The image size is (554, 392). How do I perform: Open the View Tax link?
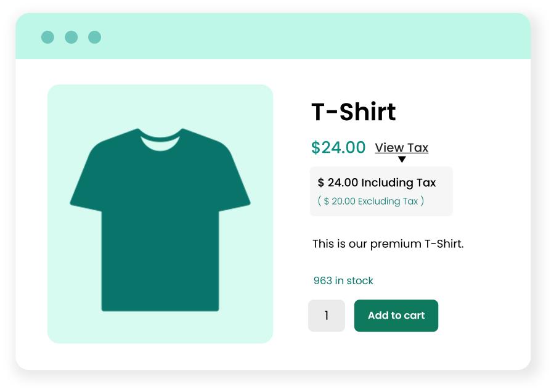pyautogui.click(x=401, y=147)
